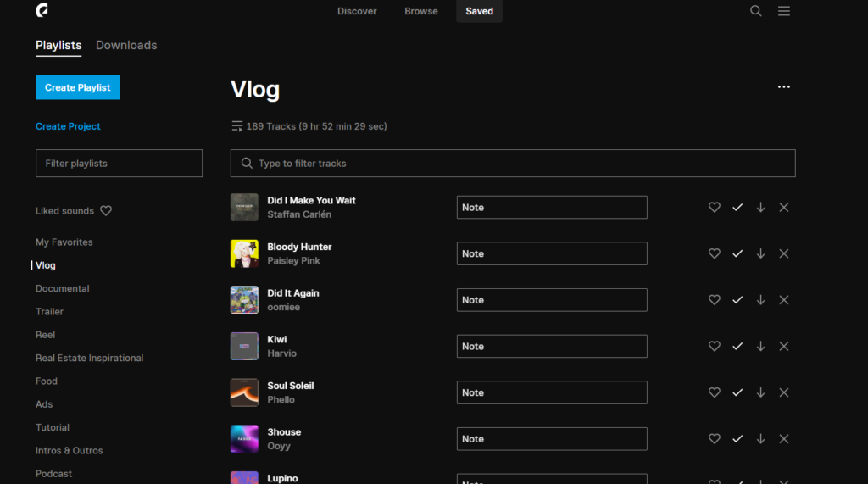Image resolution: width=868 pixels, height=484 pixels.
Task: Download track Did It Again
Action: click(760, 299)
